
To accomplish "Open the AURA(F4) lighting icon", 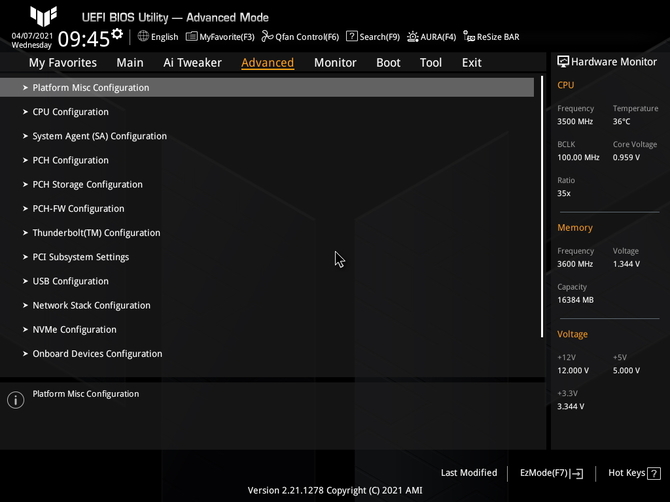I will (412, 36).
